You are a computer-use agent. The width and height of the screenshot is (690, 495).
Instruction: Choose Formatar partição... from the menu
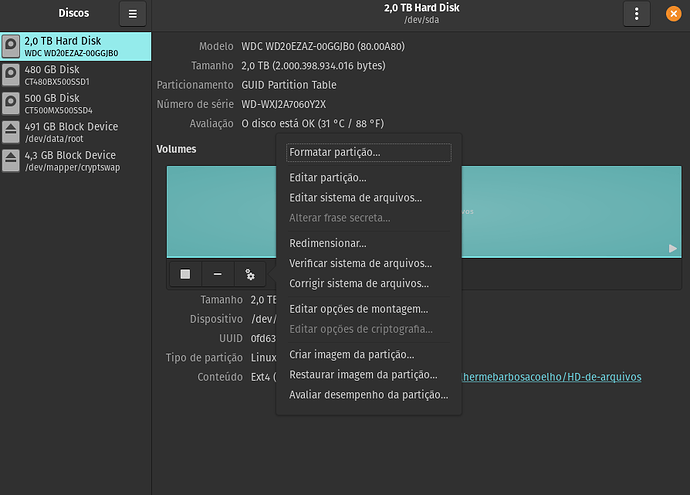[x=369, y=152]
